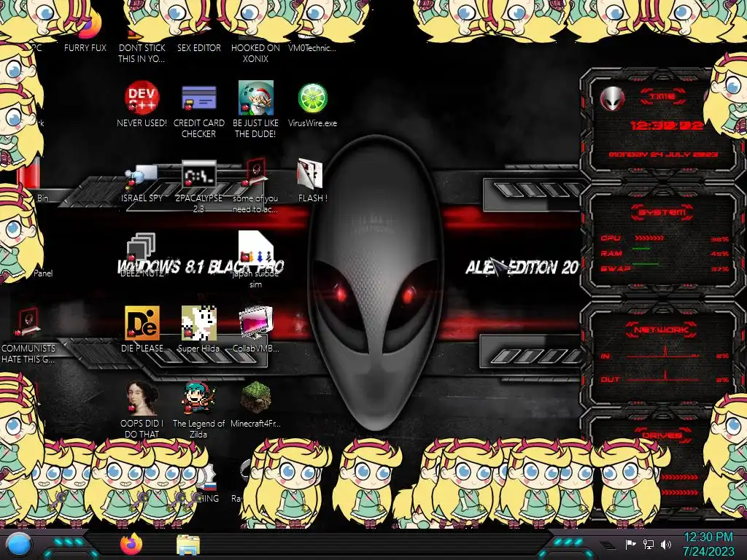747x560 pixels.
Task: Launch The Legend of Zilda icon
Action: pyautogui.click(x=198, y=398)
